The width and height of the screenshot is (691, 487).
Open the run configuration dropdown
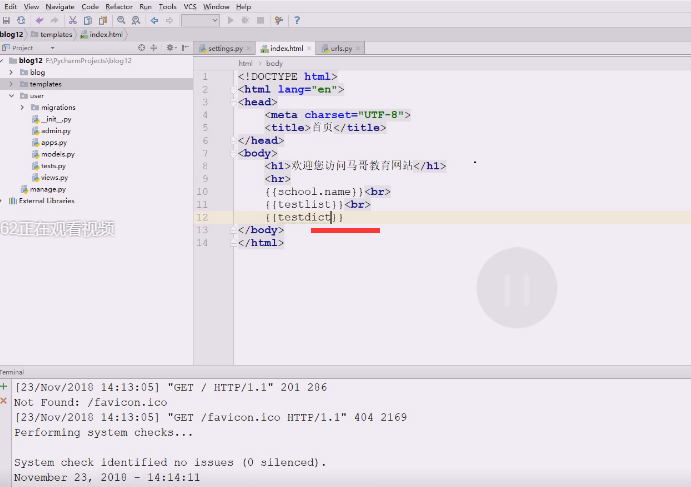tap(201, 20)
